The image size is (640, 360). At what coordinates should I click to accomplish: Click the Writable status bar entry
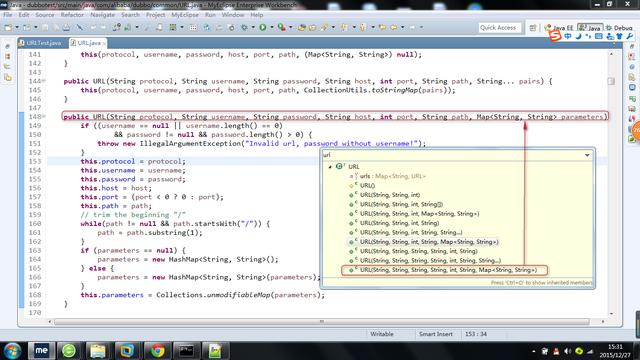coord(382,334)
